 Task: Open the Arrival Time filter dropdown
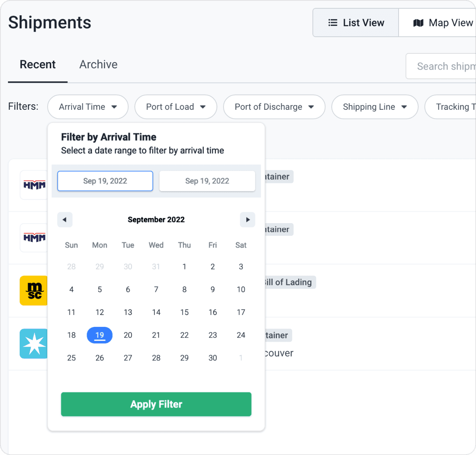click(88, 107)
